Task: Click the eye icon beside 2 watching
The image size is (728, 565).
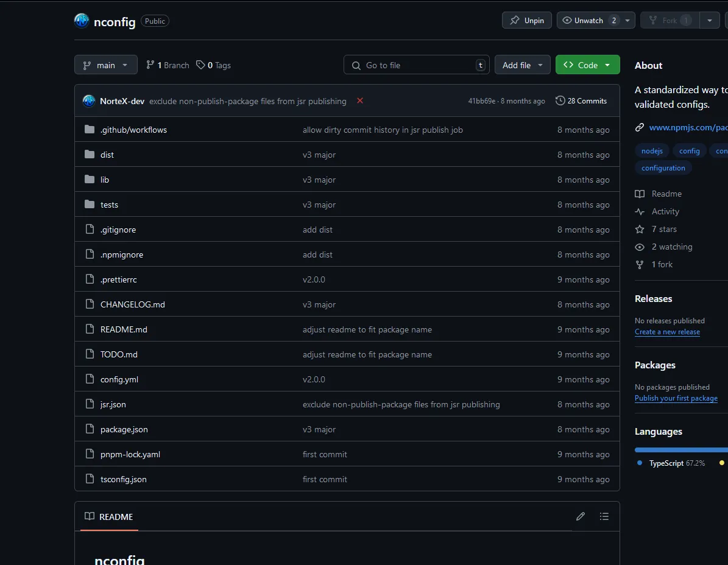Action: (640, 247)
